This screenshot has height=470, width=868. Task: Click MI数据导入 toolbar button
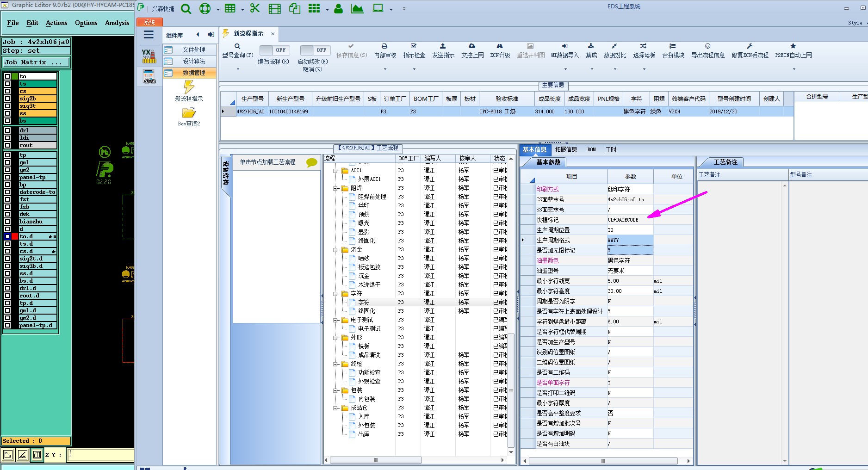[565, 50]
